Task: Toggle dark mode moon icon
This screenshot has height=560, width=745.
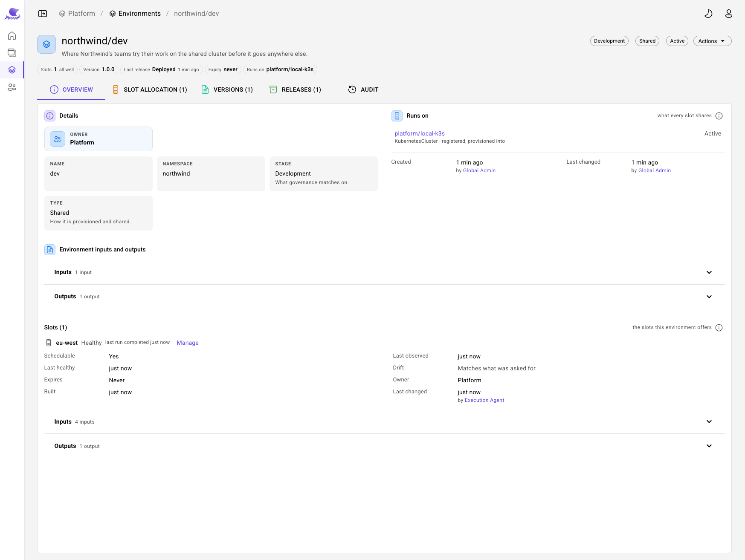Action: [x=708, y=14]
